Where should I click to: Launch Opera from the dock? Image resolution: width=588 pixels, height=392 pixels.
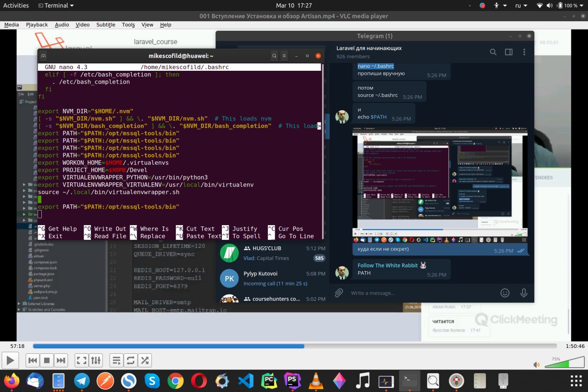[199, 381]
